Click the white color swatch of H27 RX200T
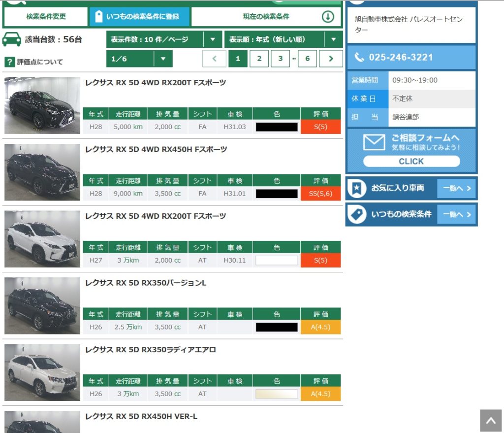 click(277, 260)
